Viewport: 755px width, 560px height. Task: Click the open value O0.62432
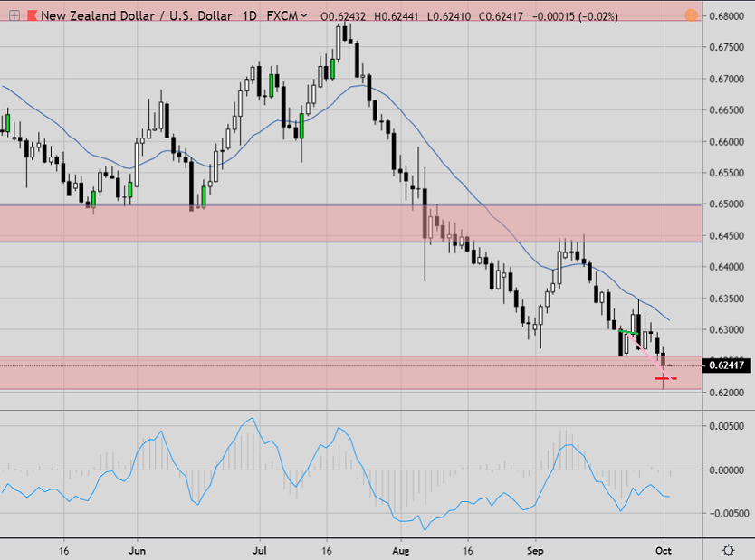tap(343, 16)
